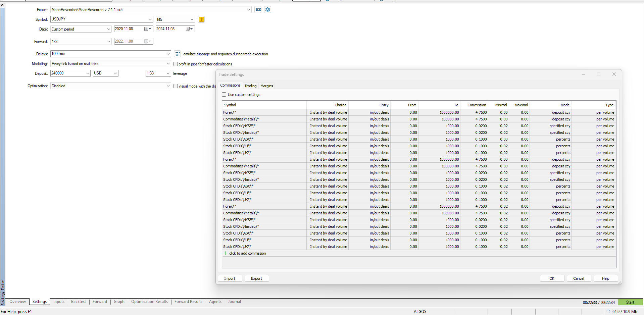Image resolution: width=644 pixels, height=315 pixels.
Task: Select first Stock CFD's\ASX\* row
Action: [x=419, y=139]
